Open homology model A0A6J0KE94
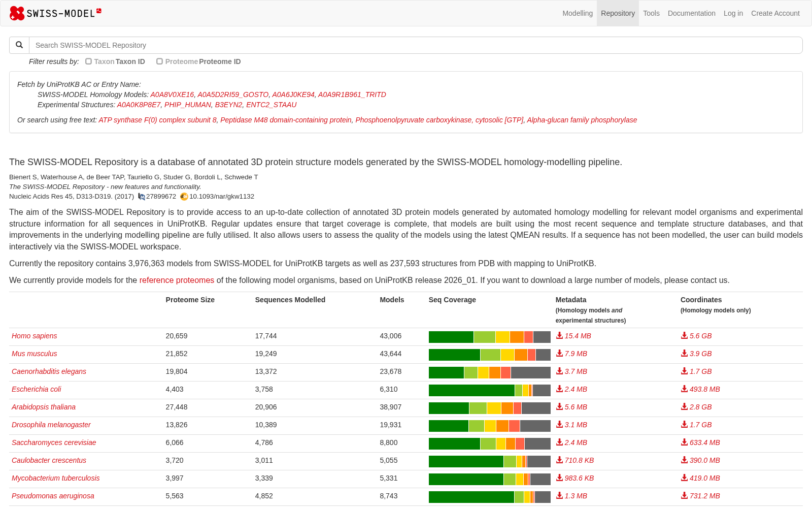 [293, 94]
